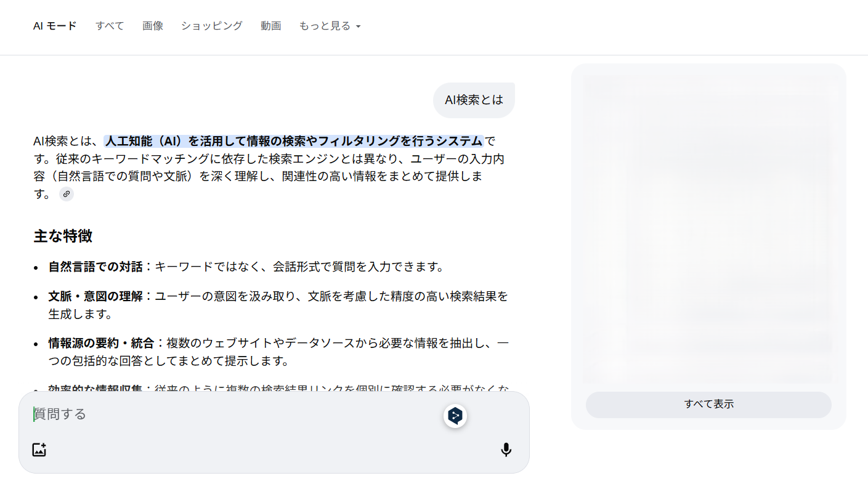Select the 動画 tab

(x=271, y=26)
